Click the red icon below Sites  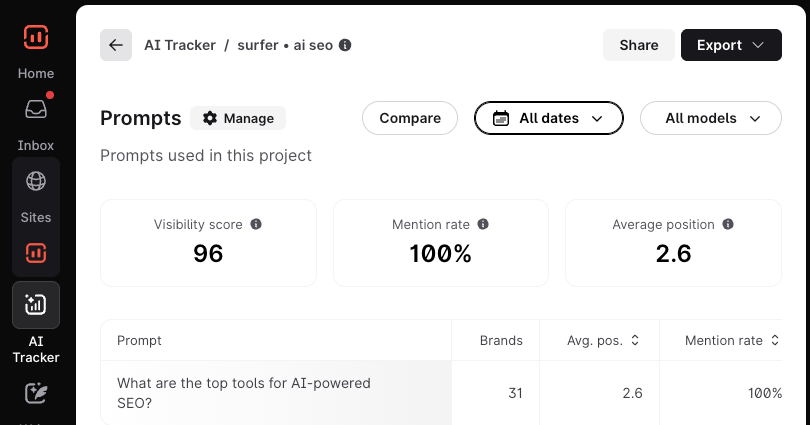tap(36, 253)
